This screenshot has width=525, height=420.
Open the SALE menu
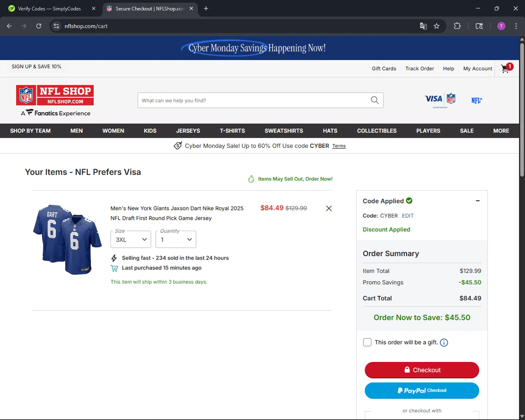pos(467,131)
